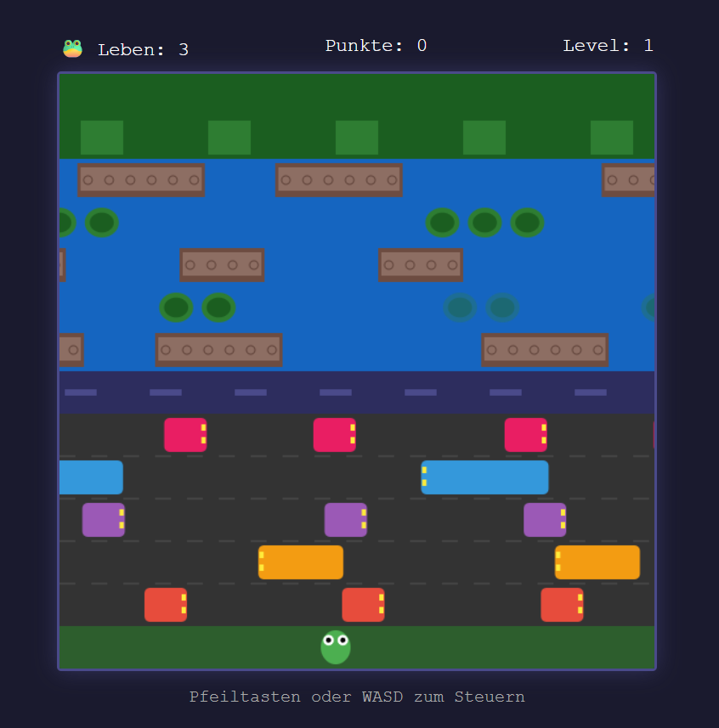Click the middle red car in bottom lane
The height and width of the screenshot is (728, 719).
363,605
